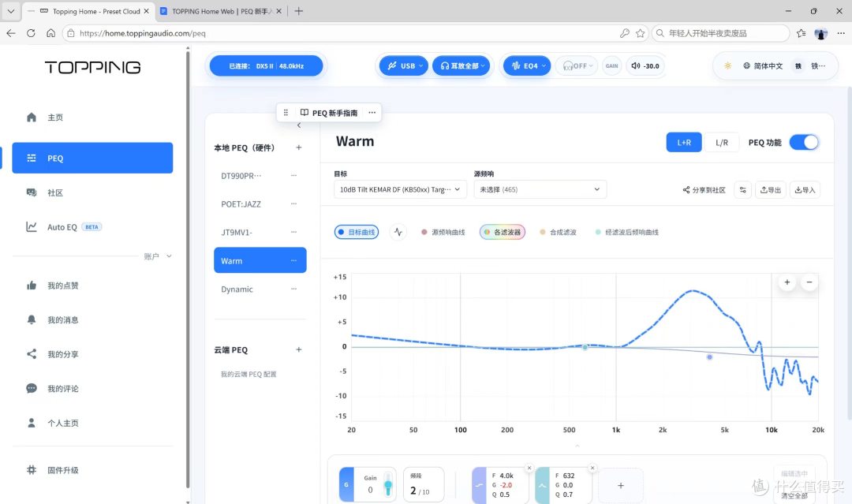Click the connected DX5 II 48.0kHz status button
852x504 pixels.
[267, 65]
